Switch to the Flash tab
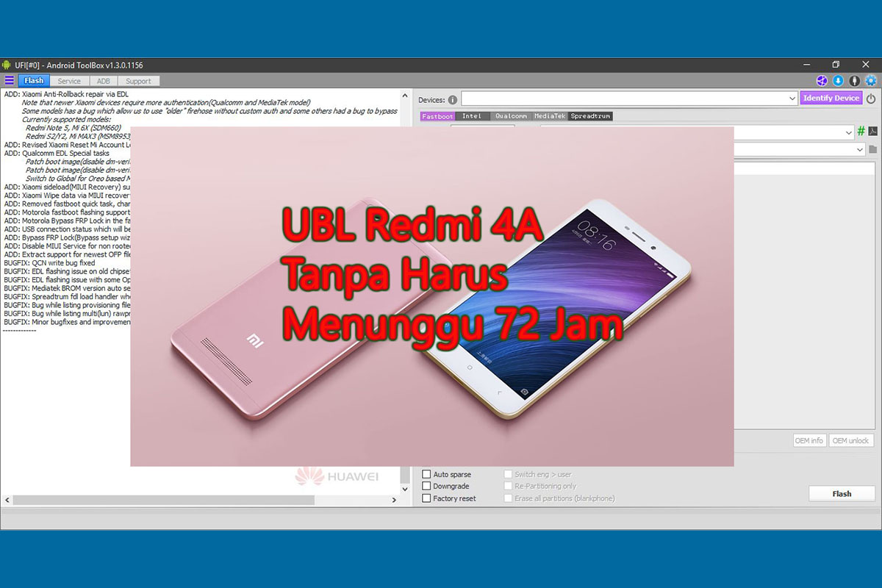882x588 pixels. (x=34, y=81)
